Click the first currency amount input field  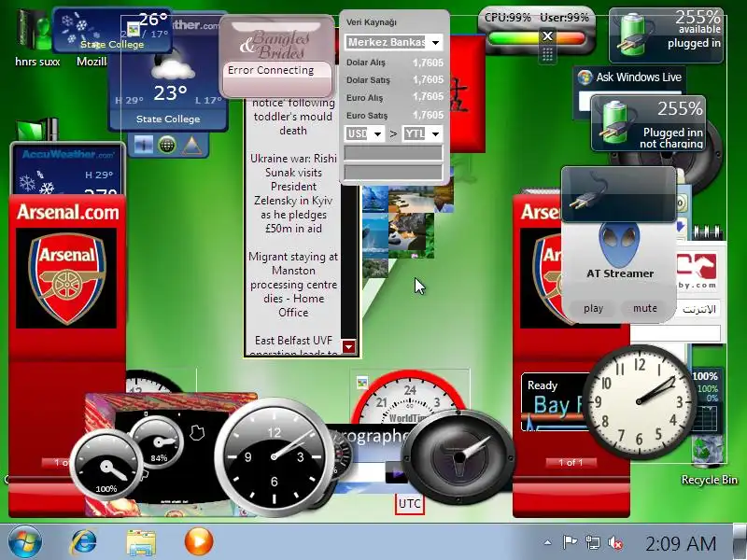(393, 153)
